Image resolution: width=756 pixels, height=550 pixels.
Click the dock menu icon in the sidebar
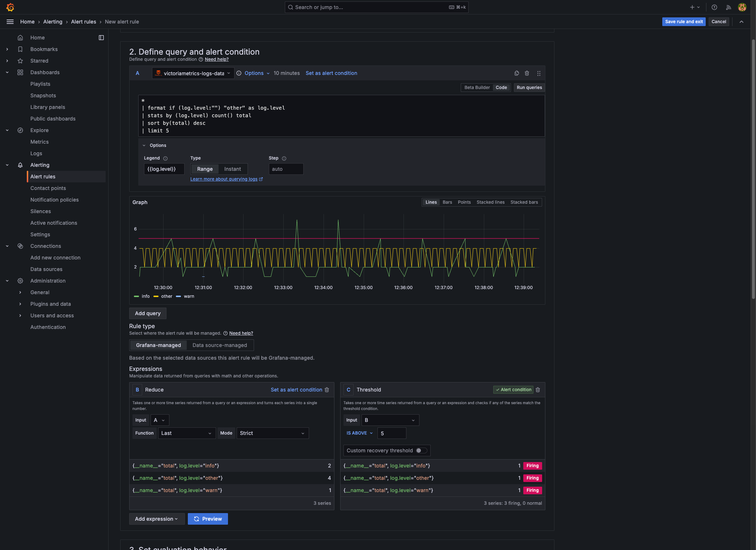pos(101,38)
